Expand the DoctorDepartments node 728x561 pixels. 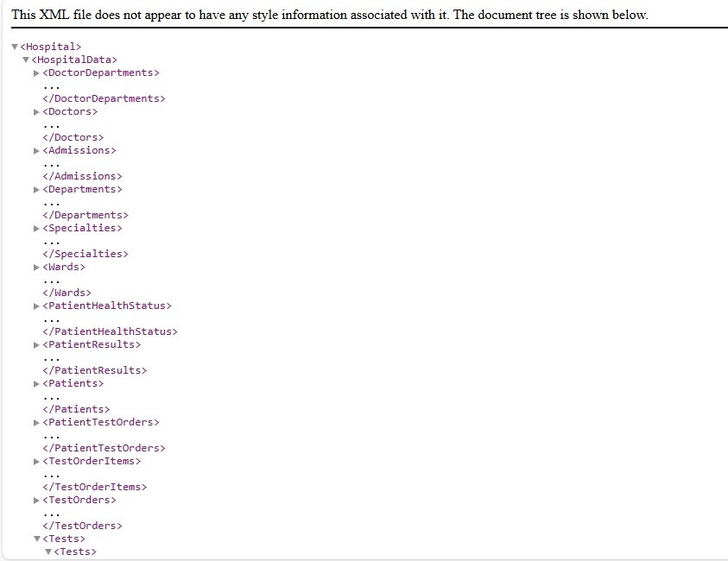coord(36,72)
